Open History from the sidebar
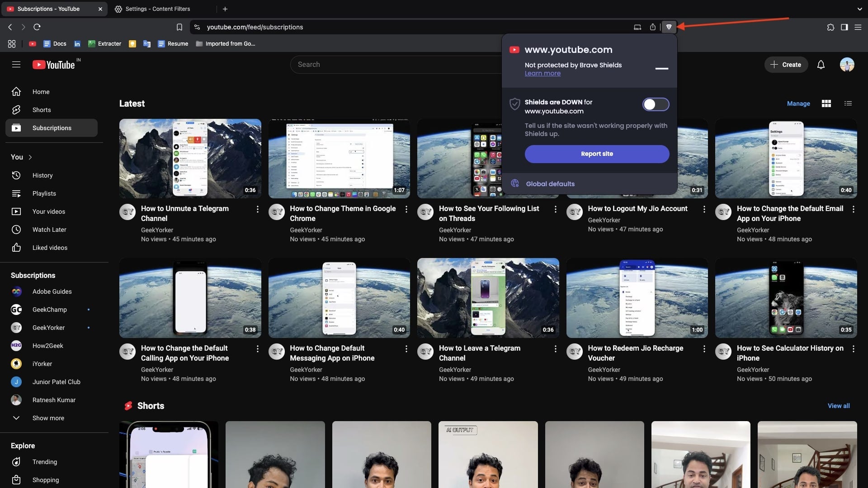This screenshot has width=868, height=488. (x=42, y=175)
